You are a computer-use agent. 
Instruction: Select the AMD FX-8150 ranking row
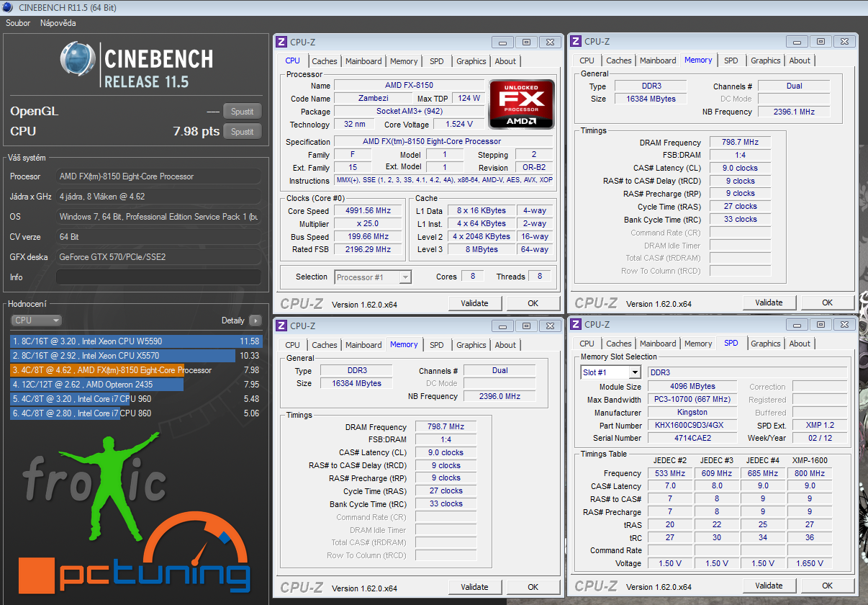coord(136,370)
